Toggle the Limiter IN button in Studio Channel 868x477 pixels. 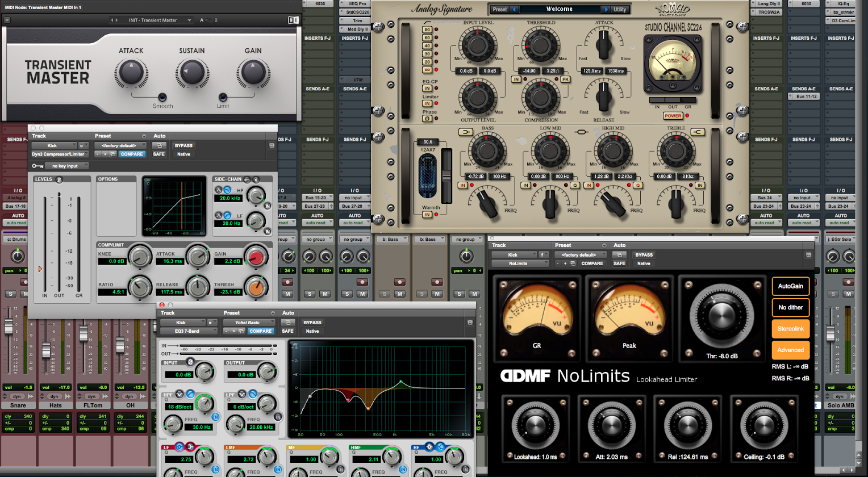427,103
